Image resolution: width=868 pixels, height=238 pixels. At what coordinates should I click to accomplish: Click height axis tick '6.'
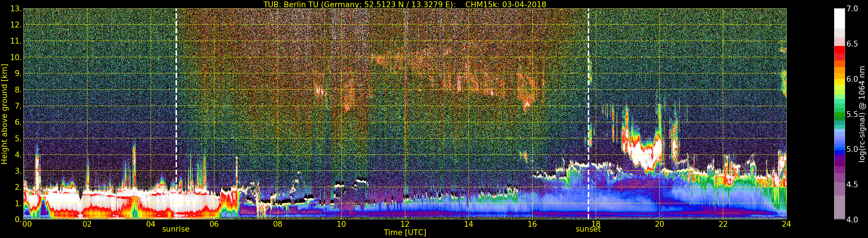pos(18,122)
